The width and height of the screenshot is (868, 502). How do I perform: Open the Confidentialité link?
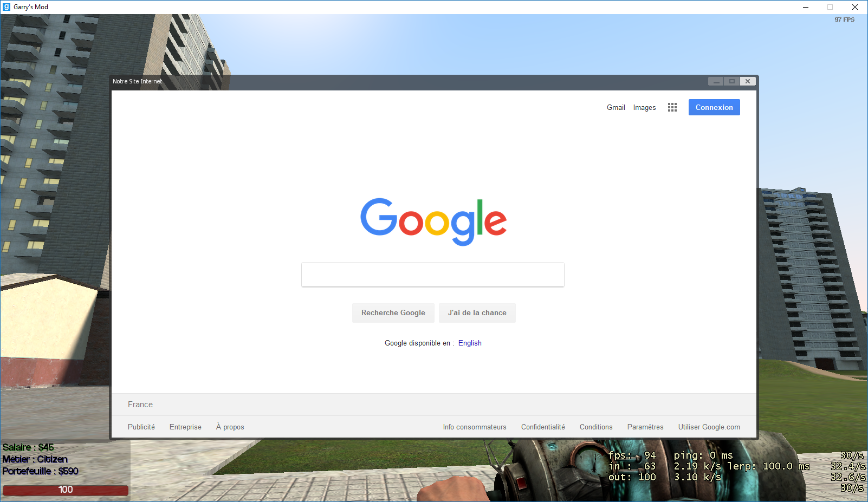coord(543,427)
